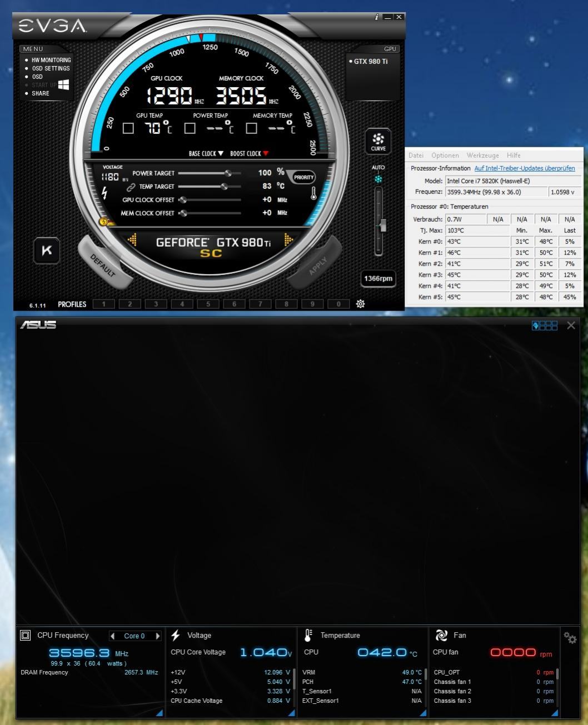Click the over-voltage warning icon
The image size is (588, 725).
point(105,222)
